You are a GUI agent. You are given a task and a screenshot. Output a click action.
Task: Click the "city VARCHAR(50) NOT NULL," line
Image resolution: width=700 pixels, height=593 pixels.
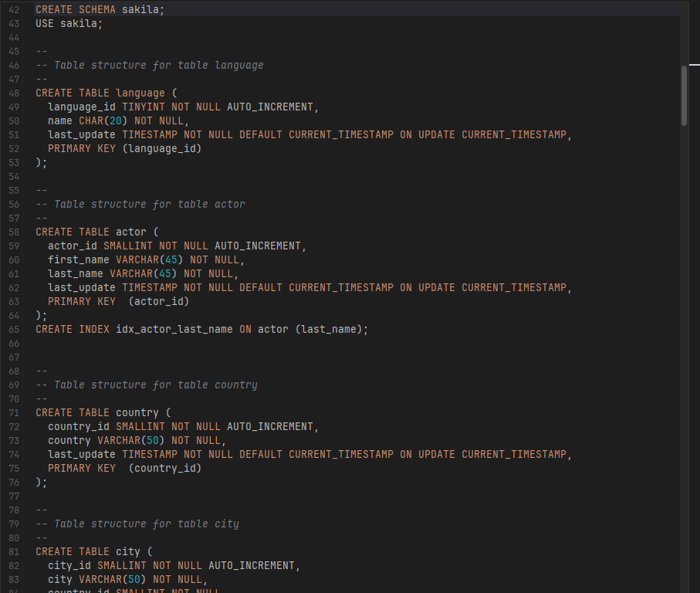point(127,579)
